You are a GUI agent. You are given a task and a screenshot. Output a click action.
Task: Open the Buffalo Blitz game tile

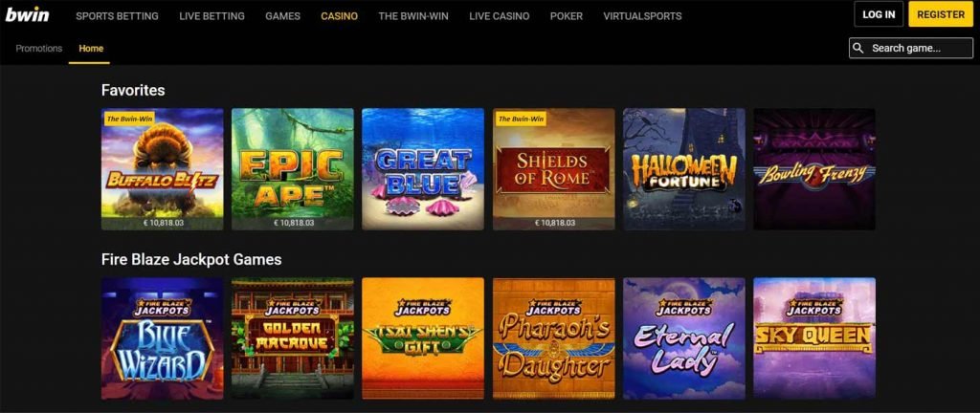163,169
